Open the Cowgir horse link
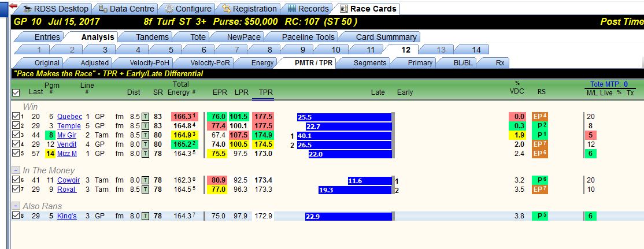 69,180
